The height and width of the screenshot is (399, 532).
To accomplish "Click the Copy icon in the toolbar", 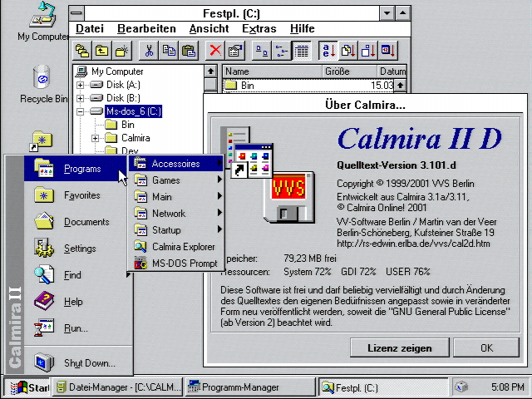I will 169,51.
